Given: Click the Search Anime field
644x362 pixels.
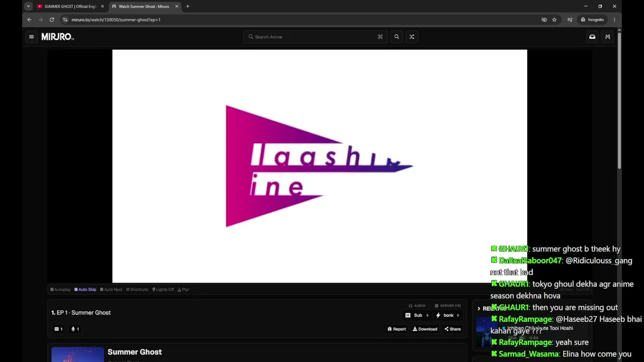Looking at the screenshot, I should click(316, 37).
